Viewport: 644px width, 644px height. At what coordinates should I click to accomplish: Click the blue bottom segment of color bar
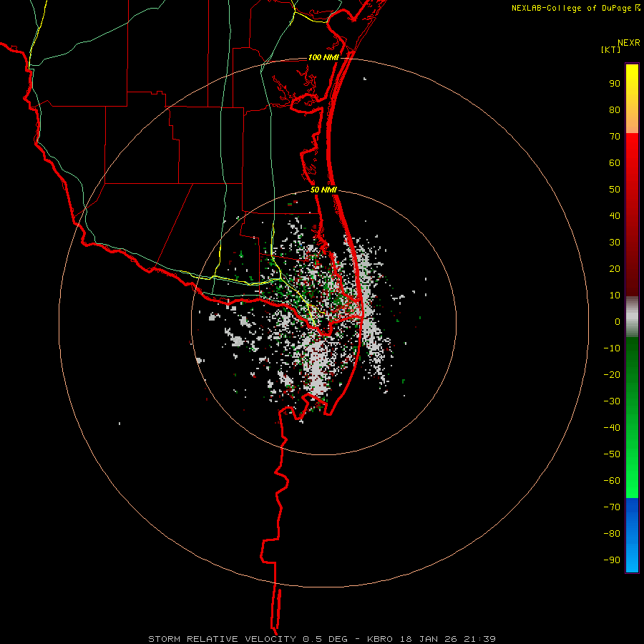(x=632, y=535)
